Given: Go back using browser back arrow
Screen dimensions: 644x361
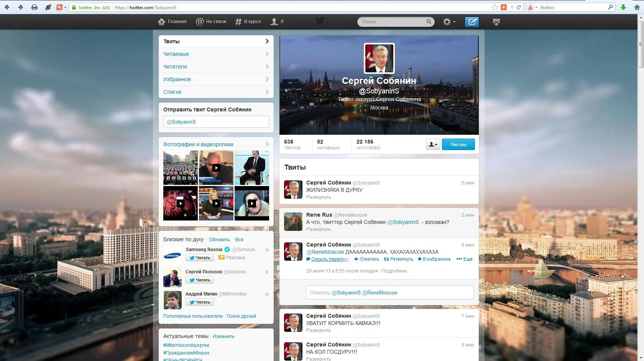Looking at the screenshot, I should tap(7, 7).
